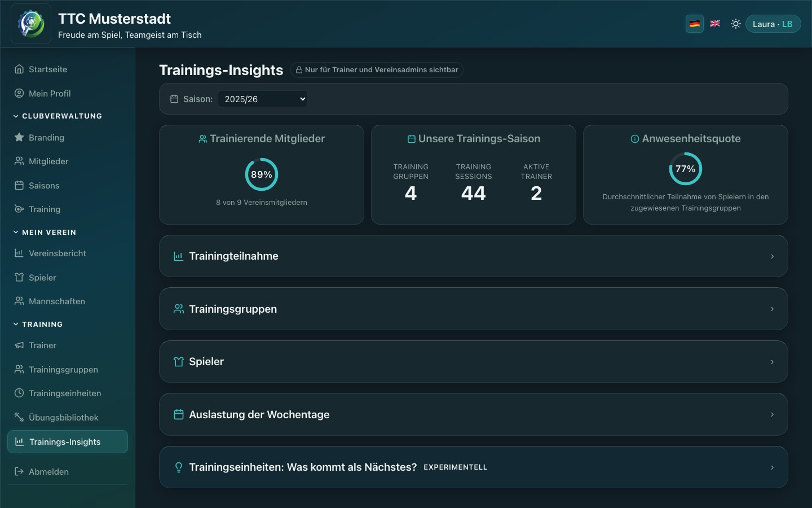Select Trainings-Insights sidebar item
The width and height of the screenshot is (812, 508).
tap(68, 442)
